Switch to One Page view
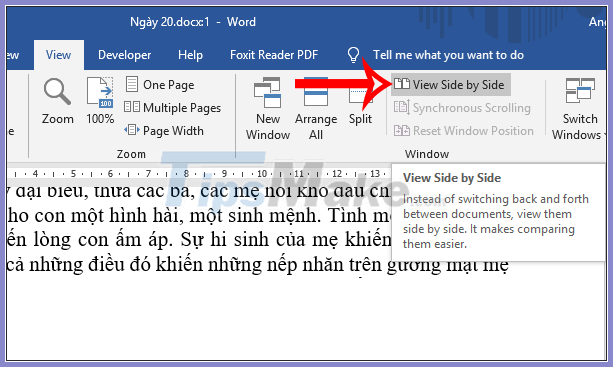 pyautogui.click(x=160, y=84)
